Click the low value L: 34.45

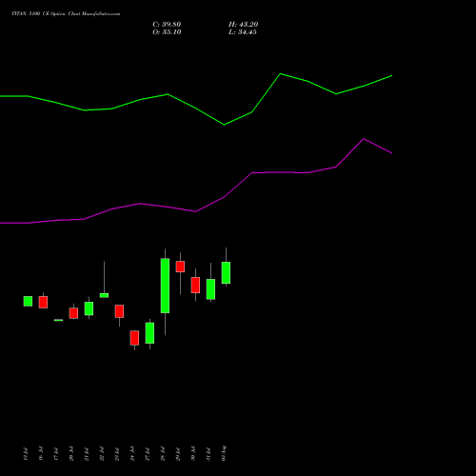tap(243, 32)
